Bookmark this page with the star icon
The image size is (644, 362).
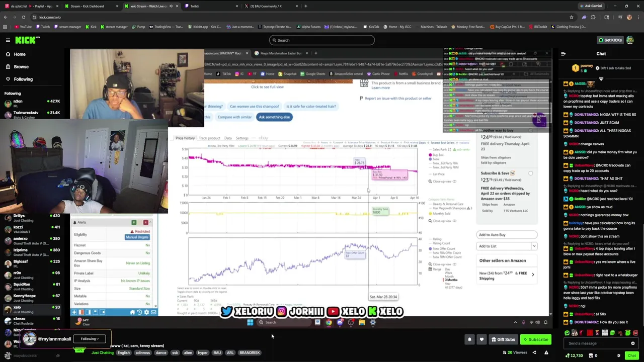click(572, 17)
